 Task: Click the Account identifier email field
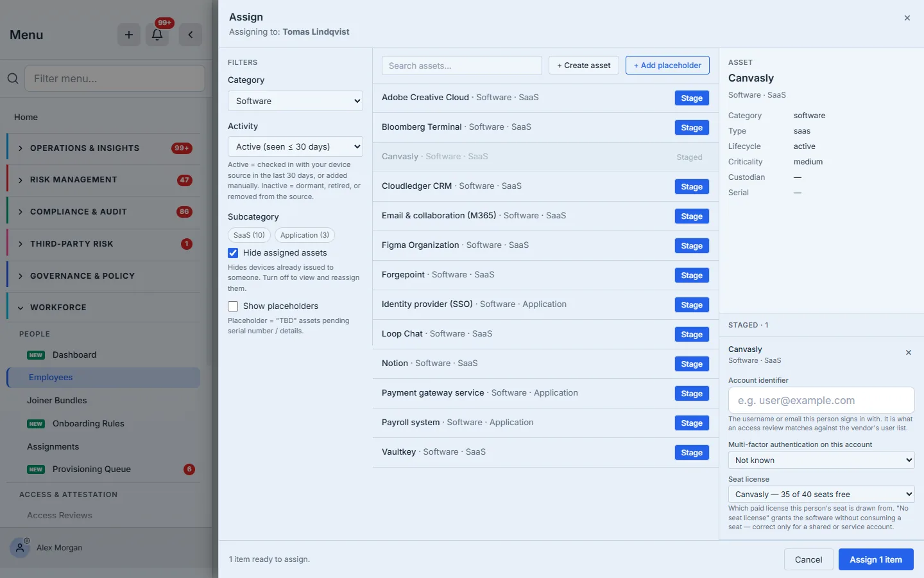pos(821,400)
